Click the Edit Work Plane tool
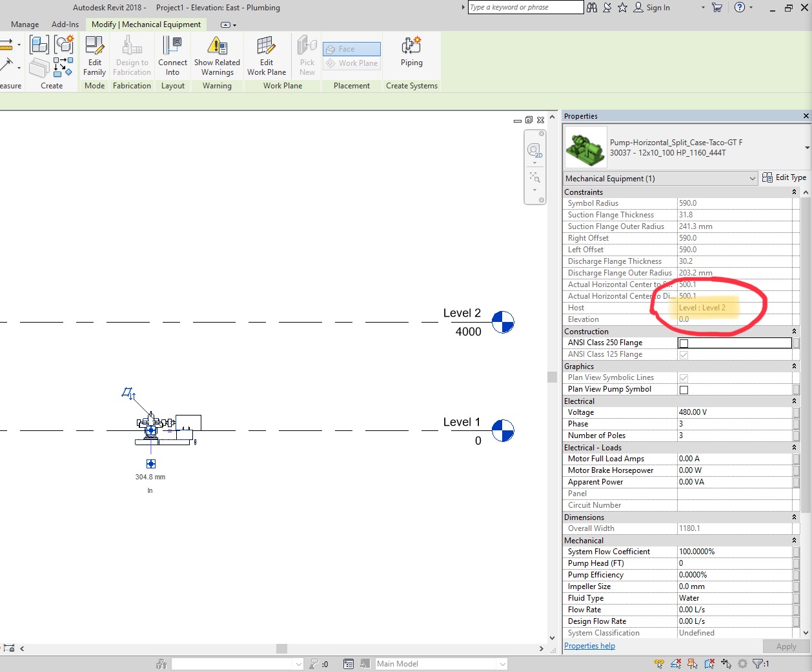 266,55
